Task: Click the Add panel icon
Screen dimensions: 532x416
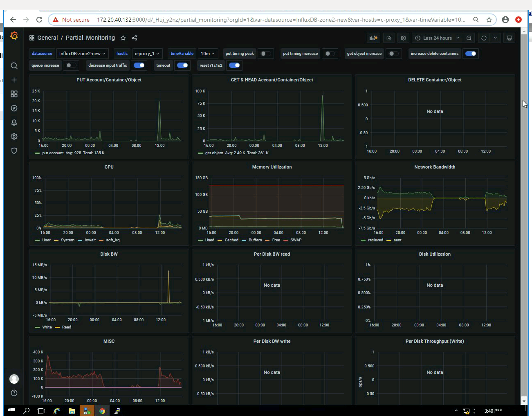Action: click(373, 38)
